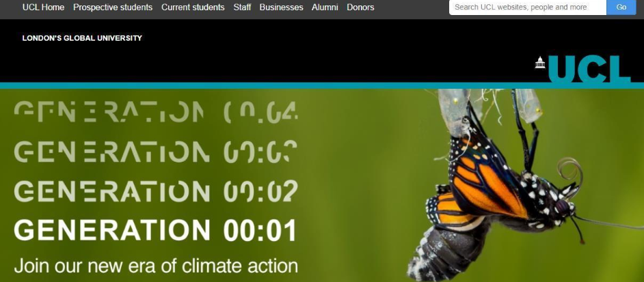The height and width of the screenshot is (282, 644).
Task: Focus the Search UCL websites input field
Action: click(x=528, y=8)
